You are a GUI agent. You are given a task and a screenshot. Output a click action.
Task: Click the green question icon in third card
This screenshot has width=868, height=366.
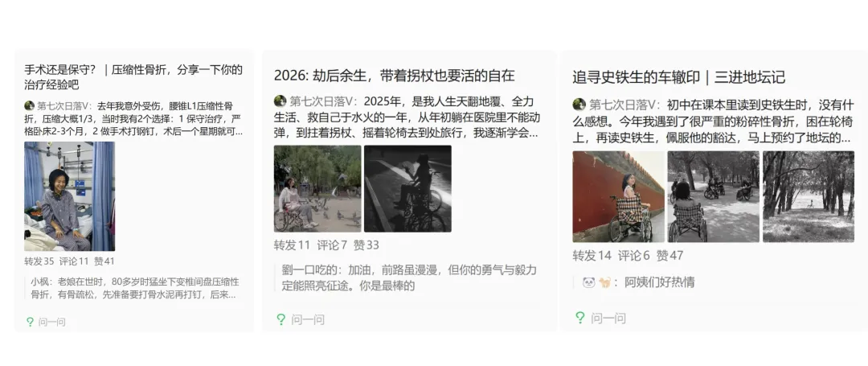[579, 318]
